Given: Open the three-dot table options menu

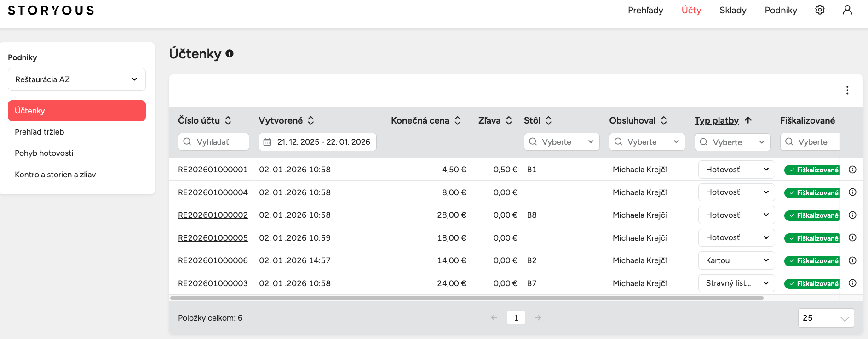Looking at the screenshot, I should click(x=847, y=90).
